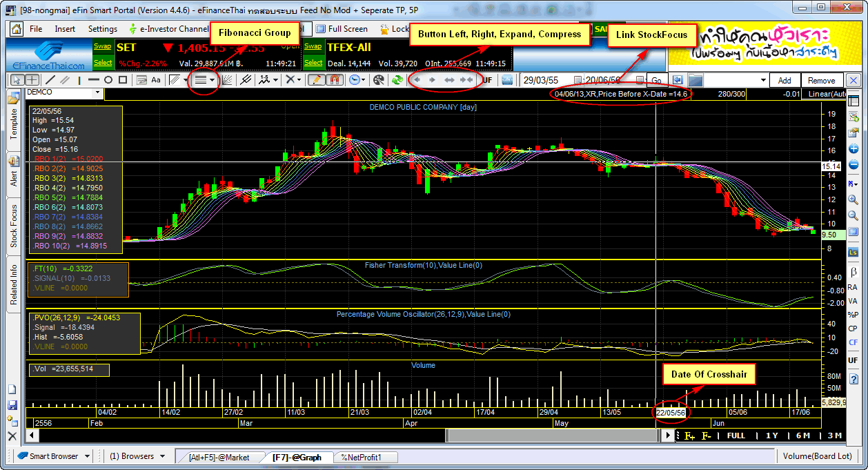Open the channel lines tool dropdown arrow
The width and height of the screenshot is (868, 470).
point(186,80)
